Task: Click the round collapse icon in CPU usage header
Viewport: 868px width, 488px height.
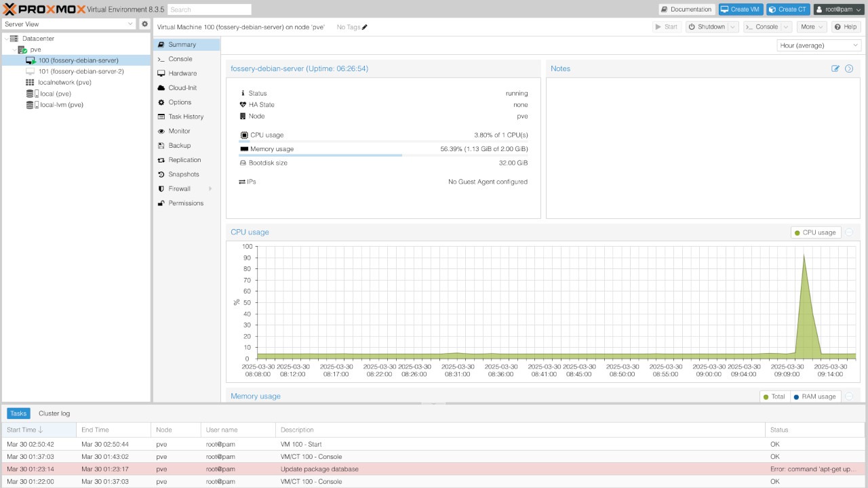Action: coord(849,232)
